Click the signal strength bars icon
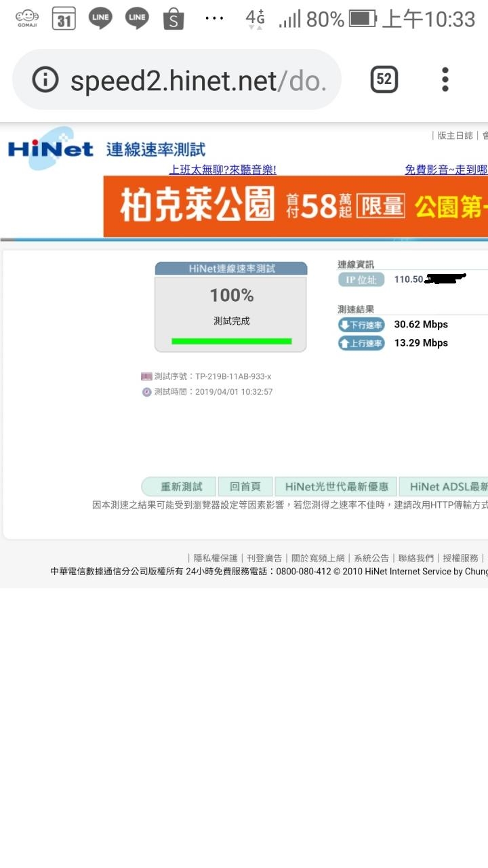This screenshot has height=868, width=488. (x=290, y=20)
